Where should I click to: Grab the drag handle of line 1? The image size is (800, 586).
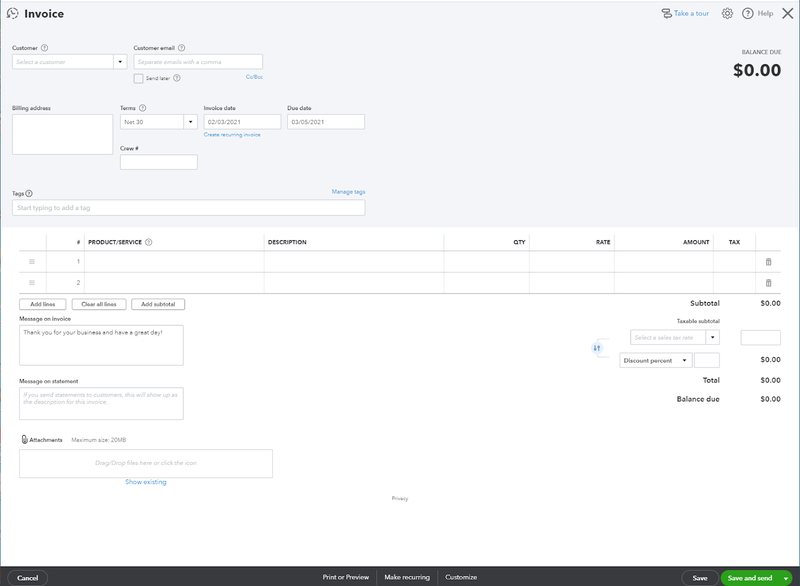point(32,262)
